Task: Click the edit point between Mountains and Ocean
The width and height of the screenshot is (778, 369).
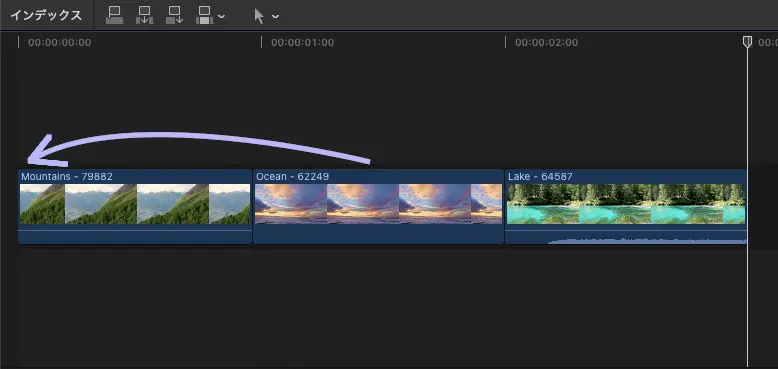Action: coord(253,206)
